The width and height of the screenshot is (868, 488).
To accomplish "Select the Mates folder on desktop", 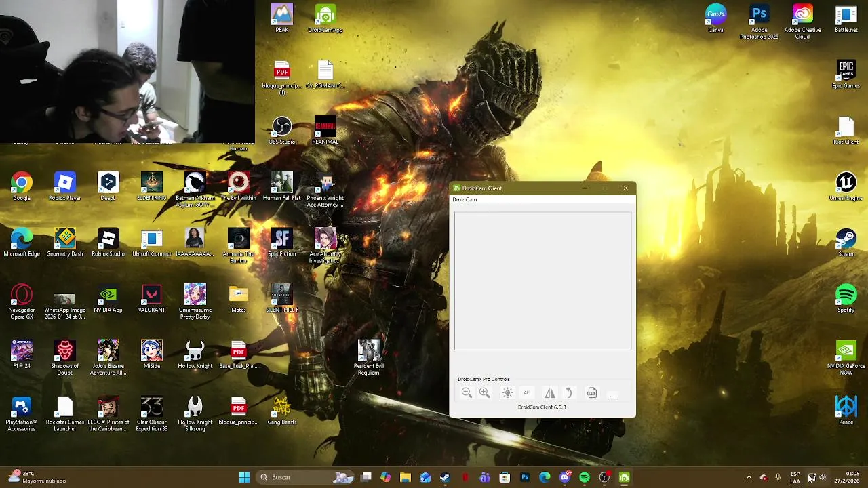I will tap(239, 299).
